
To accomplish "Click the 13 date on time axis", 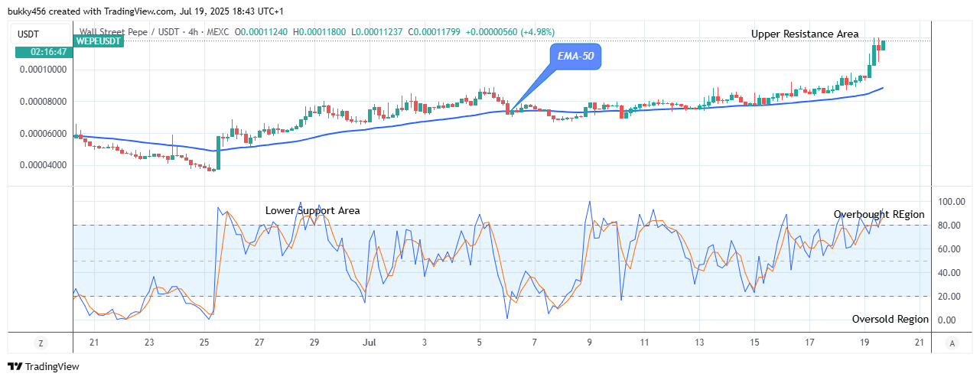I will point(699,343).
